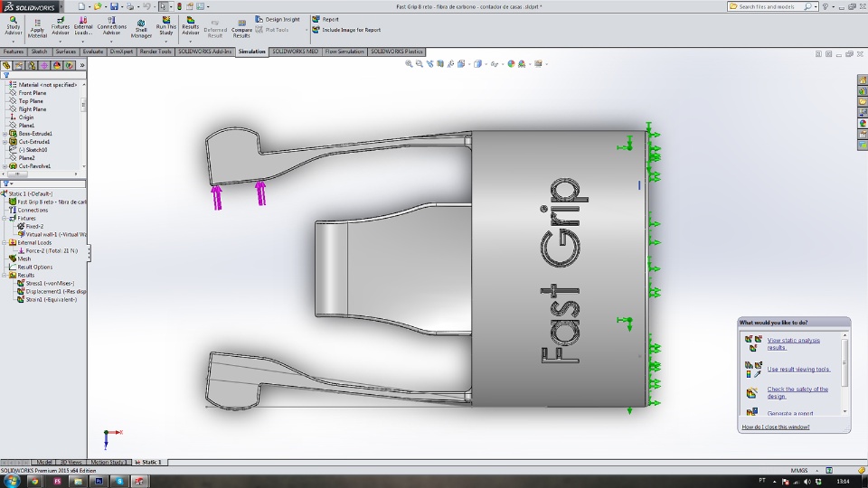Expand Boss-Extrude1 feature

(x=5, y=134)
